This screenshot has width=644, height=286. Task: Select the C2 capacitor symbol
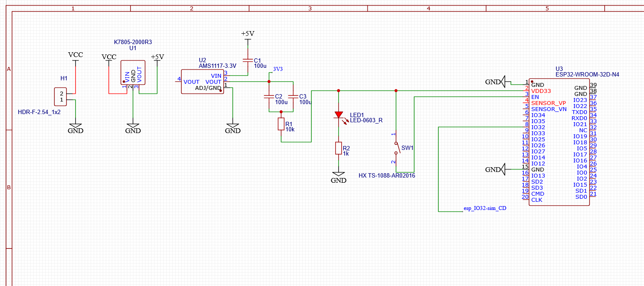click(269, 96)
